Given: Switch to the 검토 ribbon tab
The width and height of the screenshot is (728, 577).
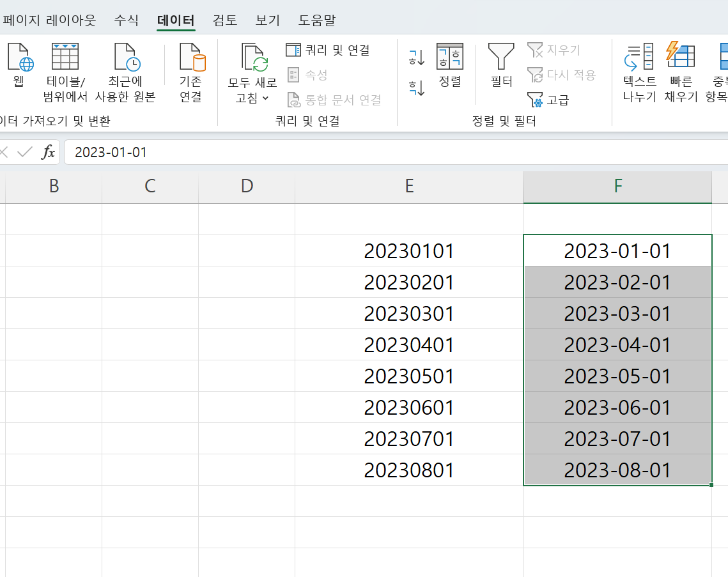Looking at the screenshot, I should tap(224, 20).
